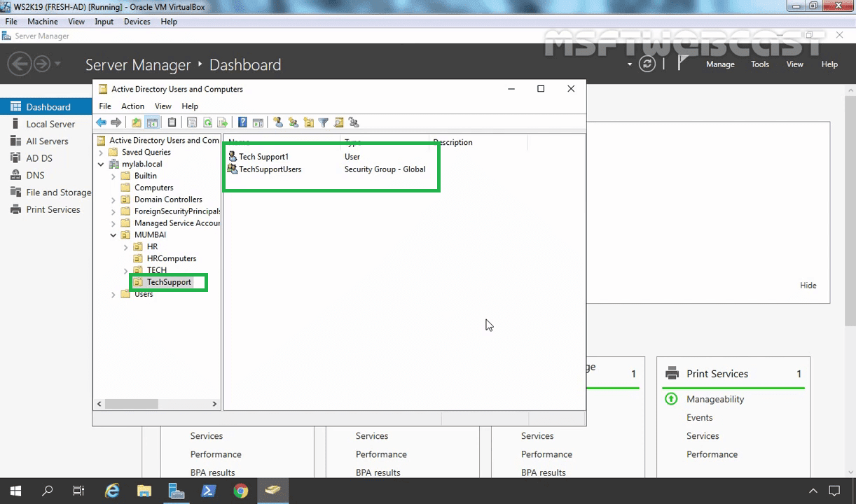856x504 pixels.
Task: Click the Create new user icon
Action: coord(278,122)
